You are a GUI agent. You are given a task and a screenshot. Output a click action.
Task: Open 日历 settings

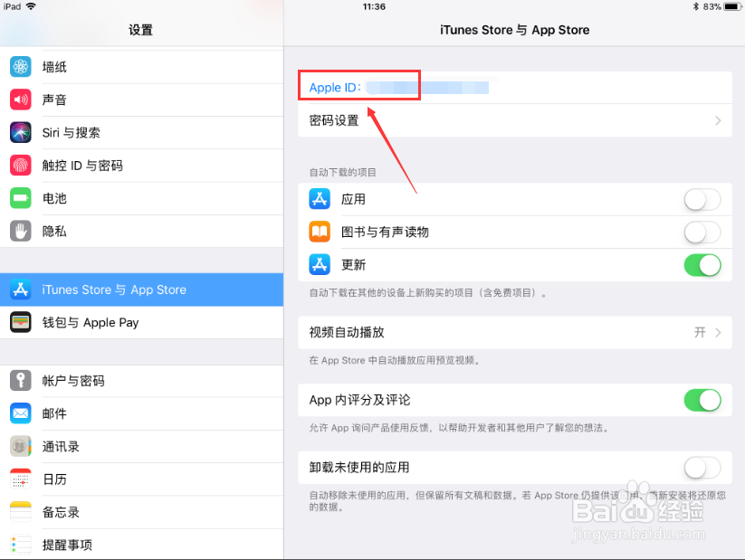[141, 479]
